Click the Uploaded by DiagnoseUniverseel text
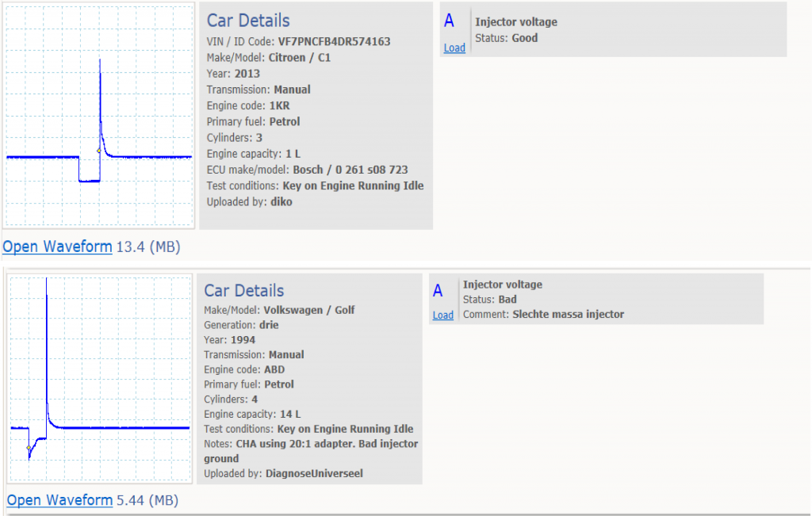 click(283, 473)
